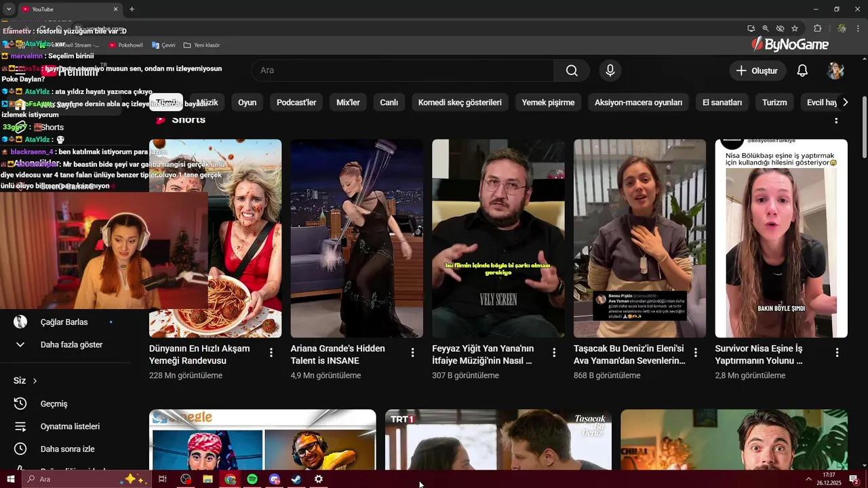Show hidden system tray icons
This screenshot has width=868, height=488.
coord(808,479)
